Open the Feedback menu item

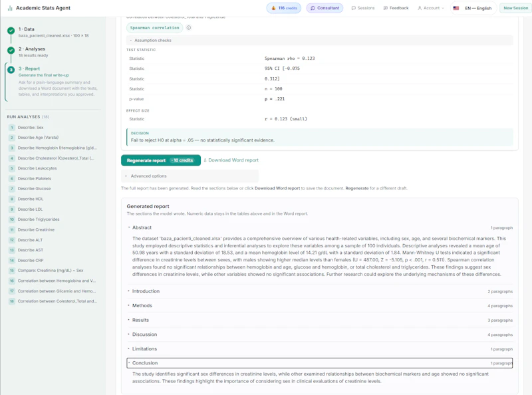point(396,8)
